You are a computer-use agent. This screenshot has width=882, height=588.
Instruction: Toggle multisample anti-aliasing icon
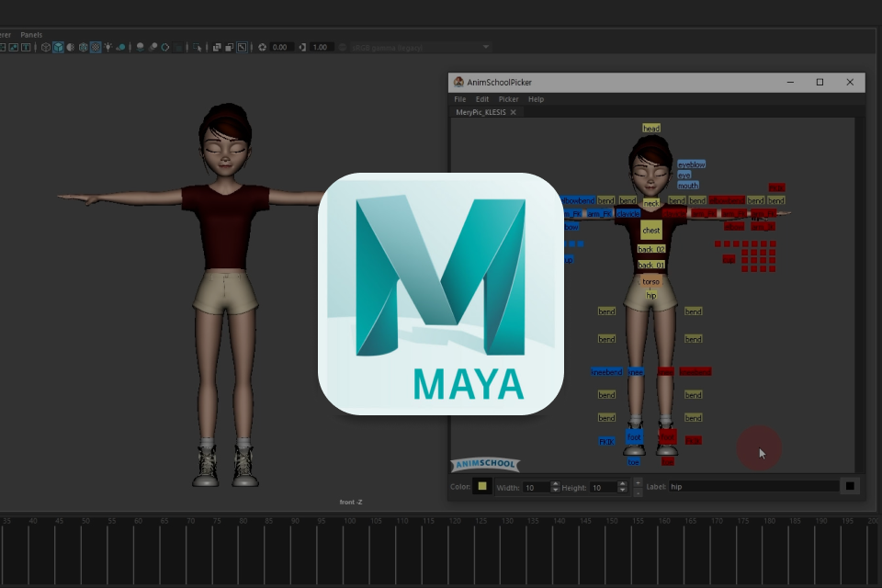coord(165,47)
